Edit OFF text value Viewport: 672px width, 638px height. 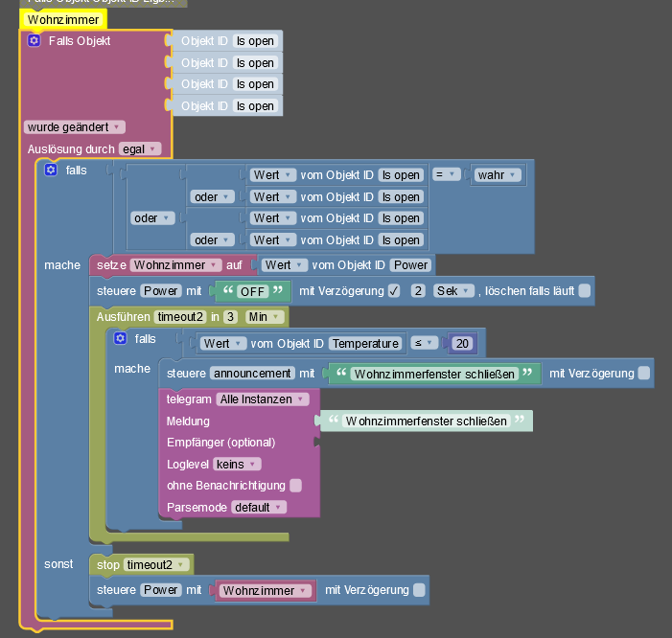[252, 291]
